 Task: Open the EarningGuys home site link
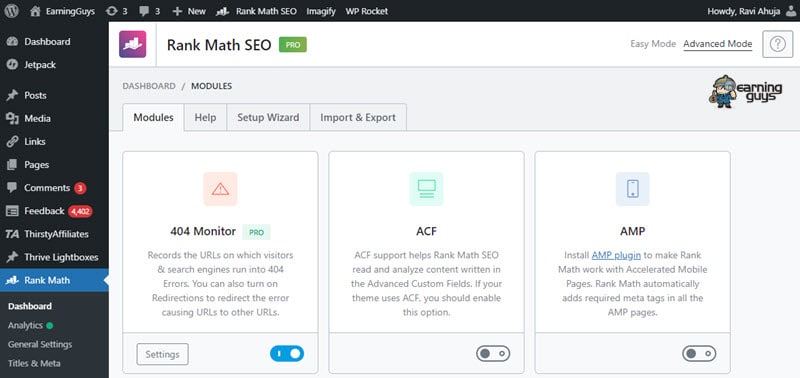(x=62, y=11)
